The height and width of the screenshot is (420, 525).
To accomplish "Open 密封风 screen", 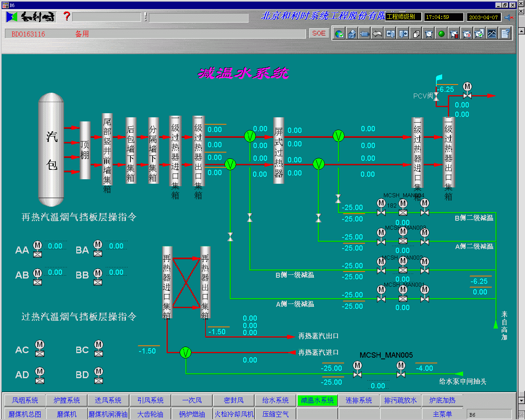I will (x=234, y=400).
